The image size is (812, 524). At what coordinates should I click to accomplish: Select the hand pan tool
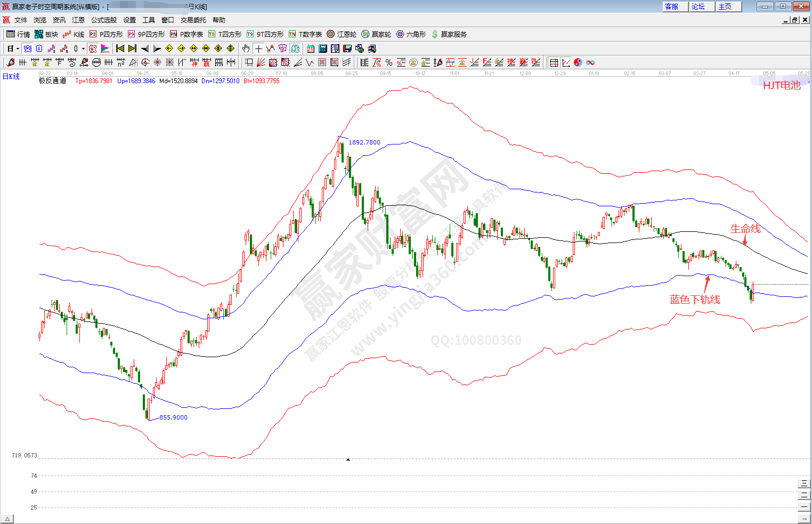(246, 49)
